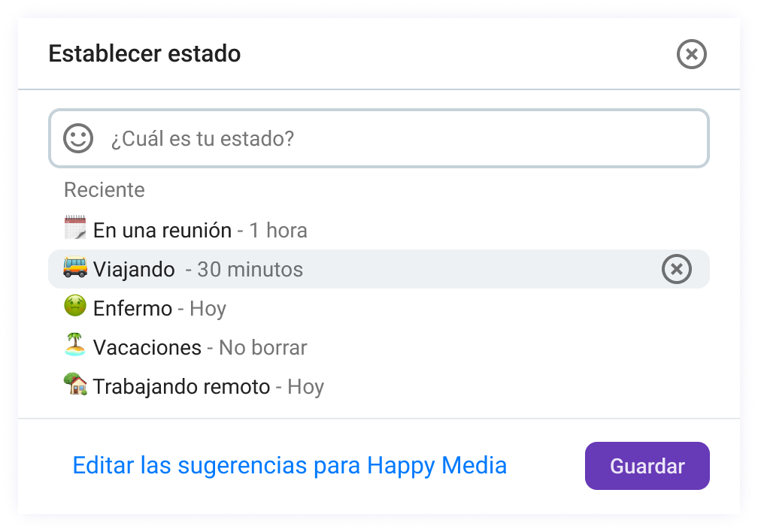Remove the Viajando recent status
This screenshot has height=532, width=758.
[x=676, y=269]
